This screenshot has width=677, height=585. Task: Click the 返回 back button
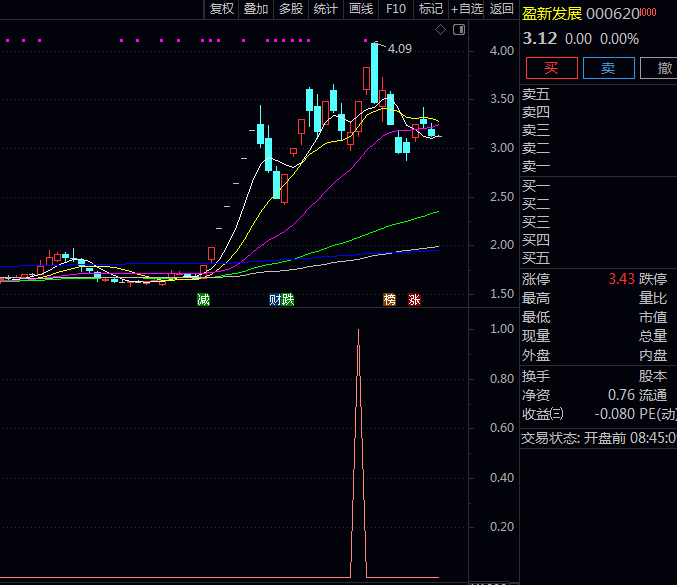point(502,9)
